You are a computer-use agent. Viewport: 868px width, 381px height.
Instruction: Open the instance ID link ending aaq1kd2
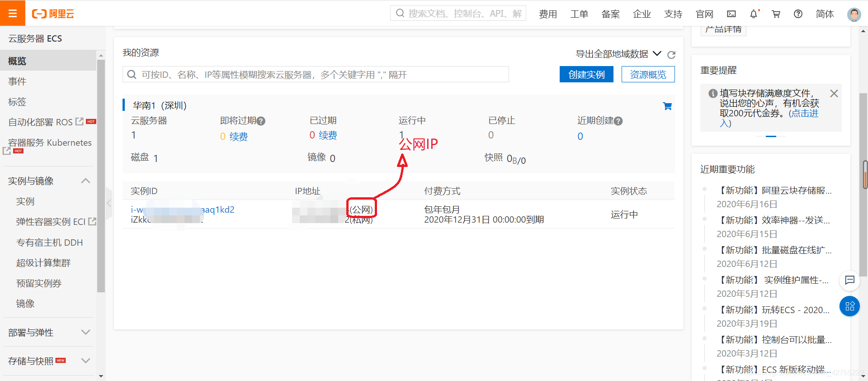pyautogui.click(x=183, y=210)
